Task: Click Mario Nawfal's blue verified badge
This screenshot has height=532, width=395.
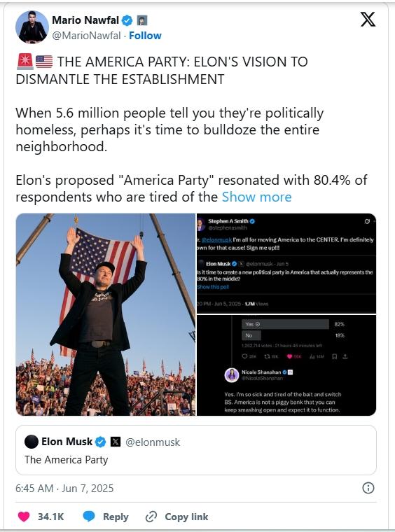Action: pos(127,21)
